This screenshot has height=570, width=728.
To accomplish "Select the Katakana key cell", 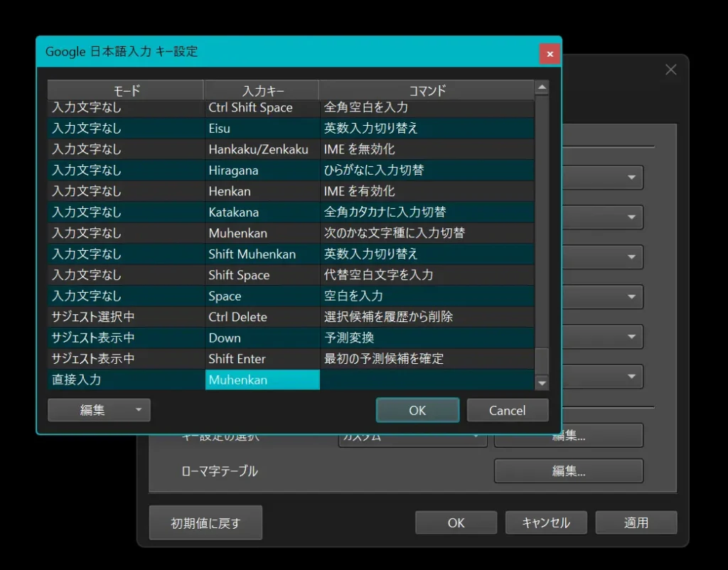I will [x=262, y=212].
